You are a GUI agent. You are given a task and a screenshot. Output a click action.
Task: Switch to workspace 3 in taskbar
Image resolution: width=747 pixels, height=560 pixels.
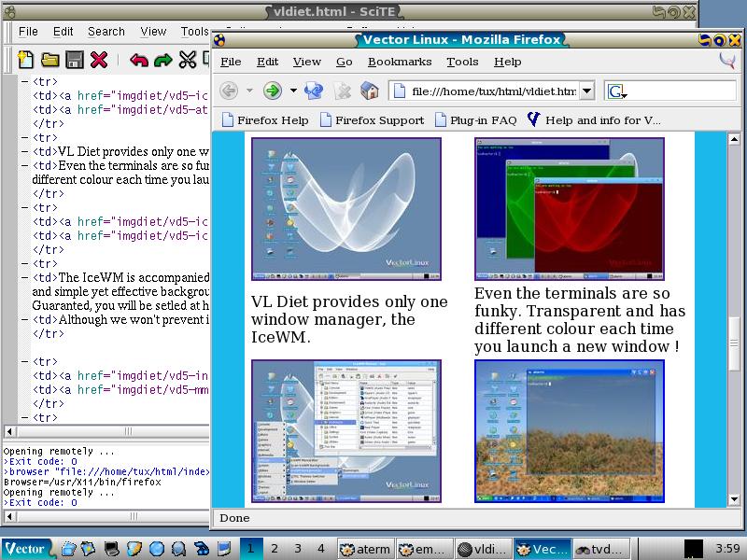tap(297, 548)
